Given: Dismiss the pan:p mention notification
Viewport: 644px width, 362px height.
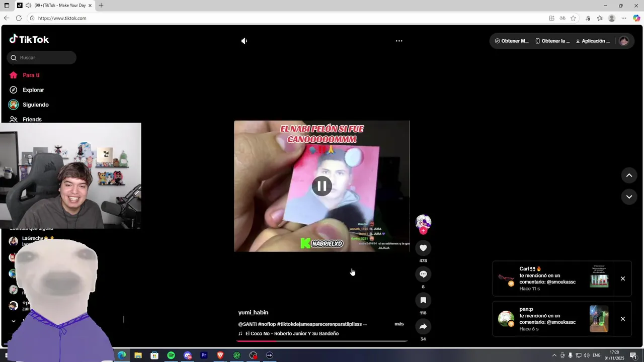Looking at the screenshot, I should pos(622,319).
